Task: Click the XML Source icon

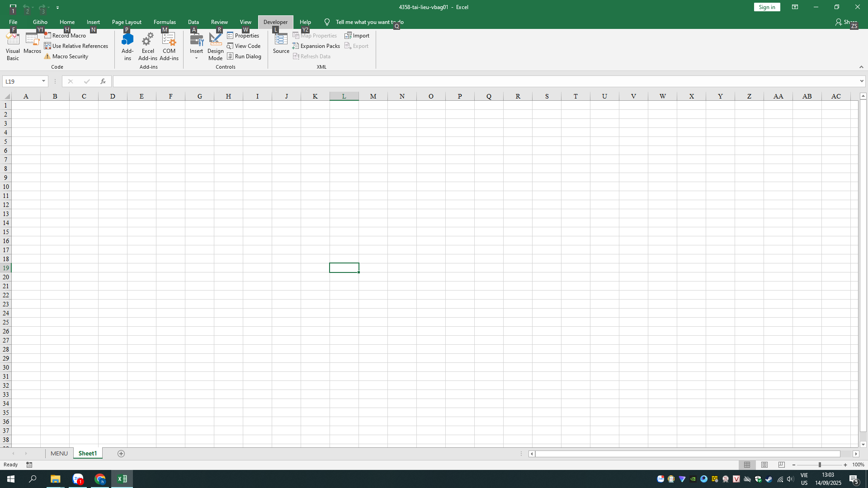Action: point(281,43)
